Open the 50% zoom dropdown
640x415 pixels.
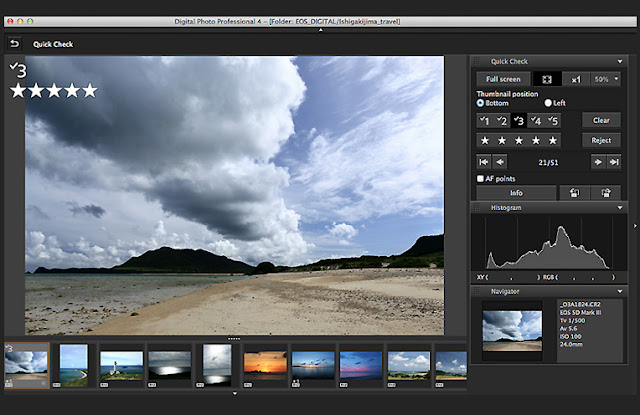pyautogui.click(x=606, y=78)
